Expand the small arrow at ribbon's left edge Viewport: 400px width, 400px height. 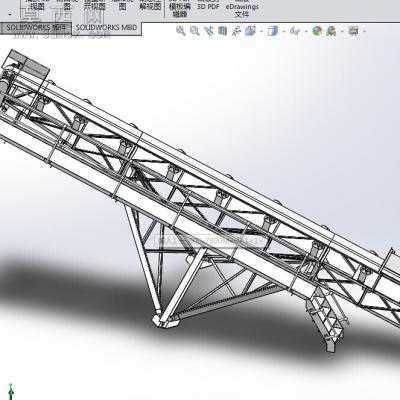click(10, 14)
